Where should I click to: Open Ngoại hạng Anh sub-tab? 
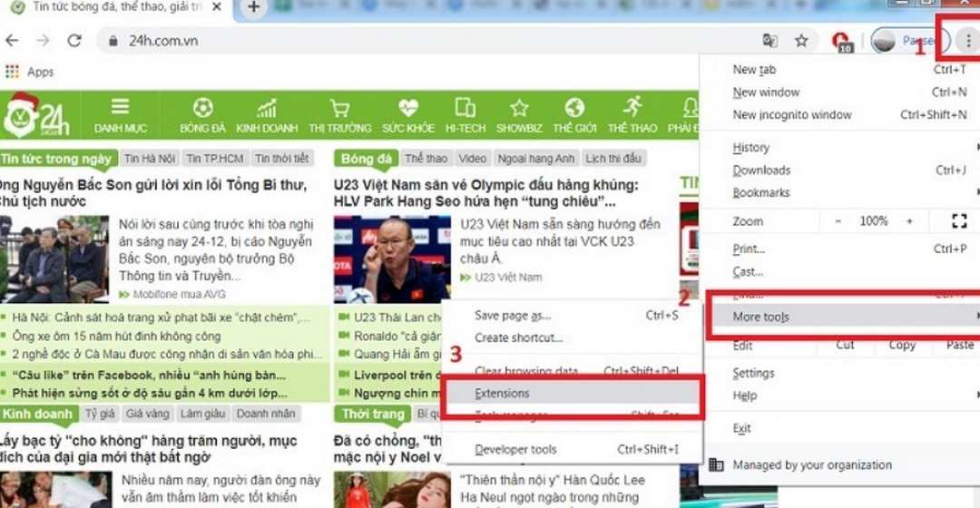pos(535,159)
